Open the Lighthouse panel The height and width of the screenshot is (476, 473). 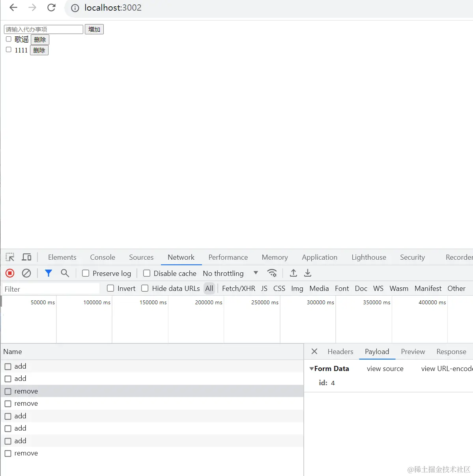tap(369, 257)
